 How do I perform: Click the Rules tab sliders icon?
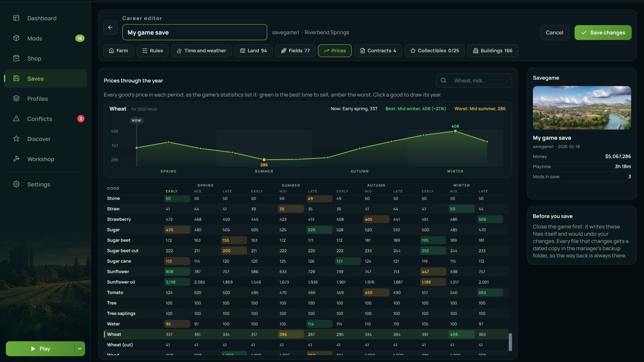[145, 51]
